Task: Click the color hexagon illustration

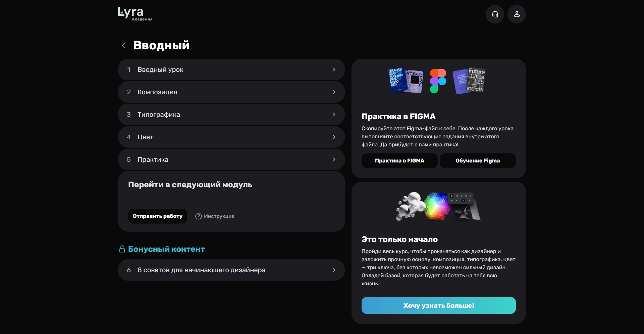Action: pyautogui.click(x=437, y=206)
